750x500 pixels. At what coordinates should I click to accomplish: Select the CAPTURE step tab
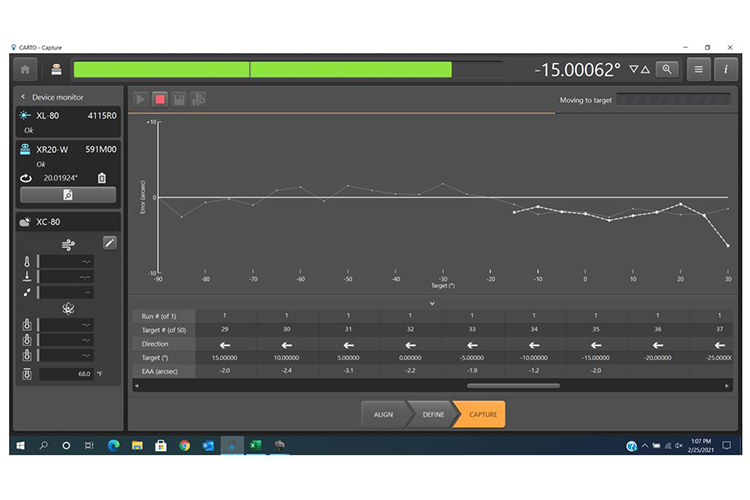[480, 414]
